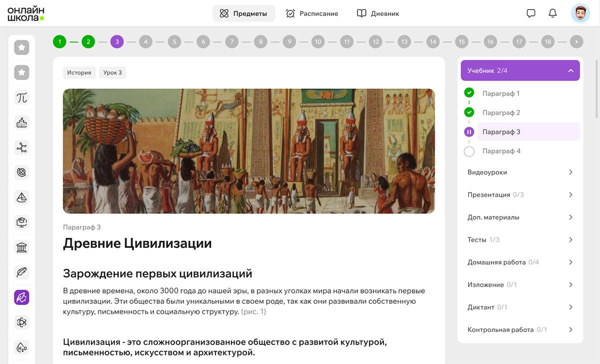Select the feather quill subject icon
Image resolution: width=600 pixels, height=364 pixels.
(21, 272)
